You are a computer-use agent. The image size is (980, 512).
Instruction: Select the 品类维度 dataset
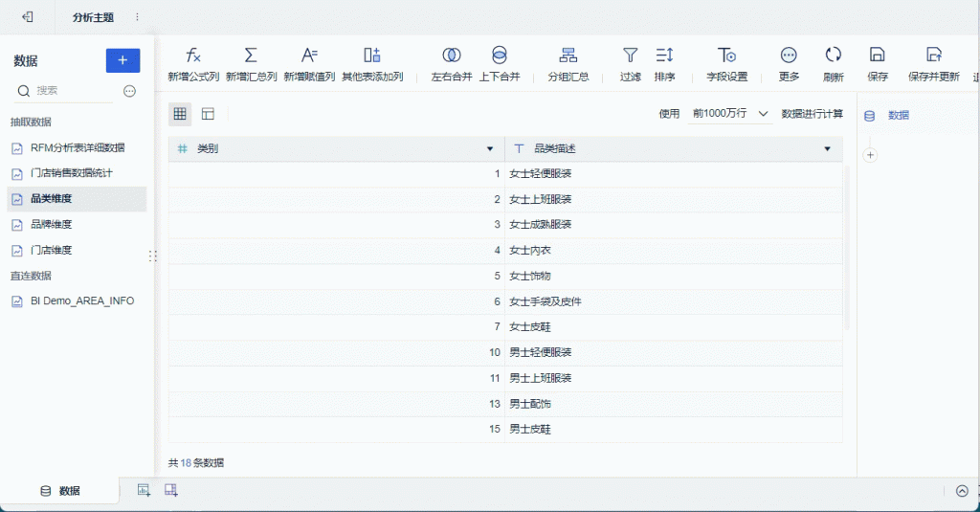coord(77,199)
